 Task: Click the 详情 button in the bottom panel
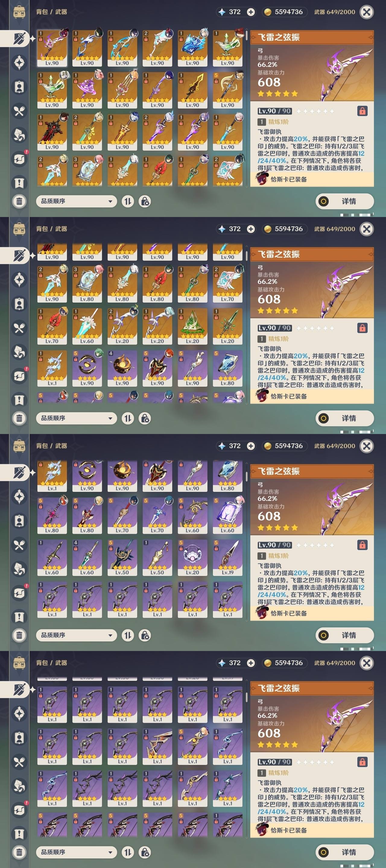pos(344,853)
